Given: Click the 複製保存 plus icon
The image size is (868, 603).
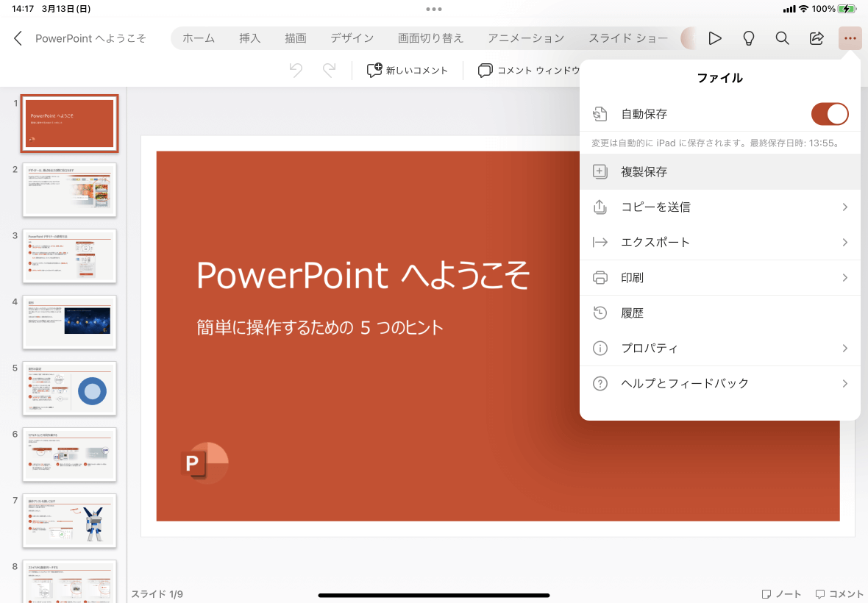Looking at the screenshot, I should pyautogui.click(x=600, y=171).
